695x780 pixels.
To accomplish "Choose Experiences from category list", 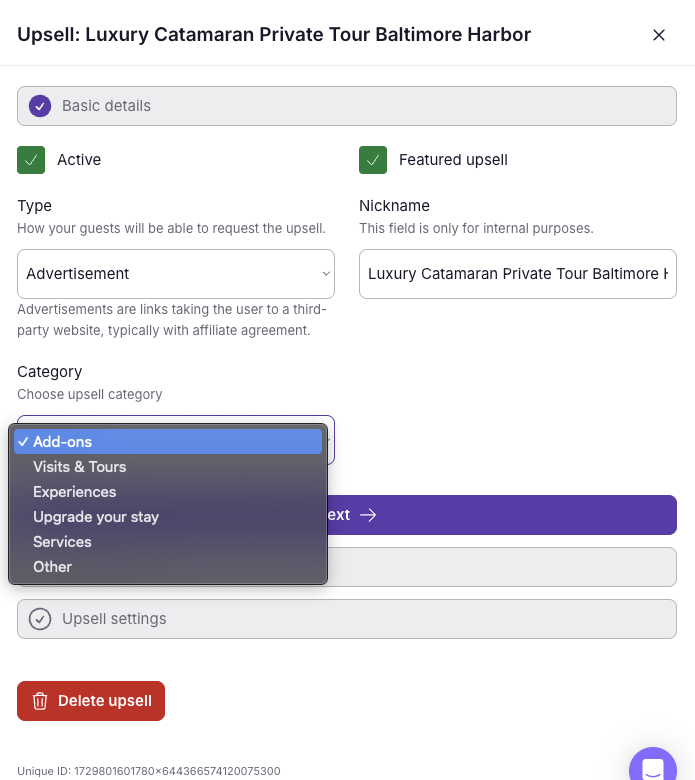I will coord(75,492).
